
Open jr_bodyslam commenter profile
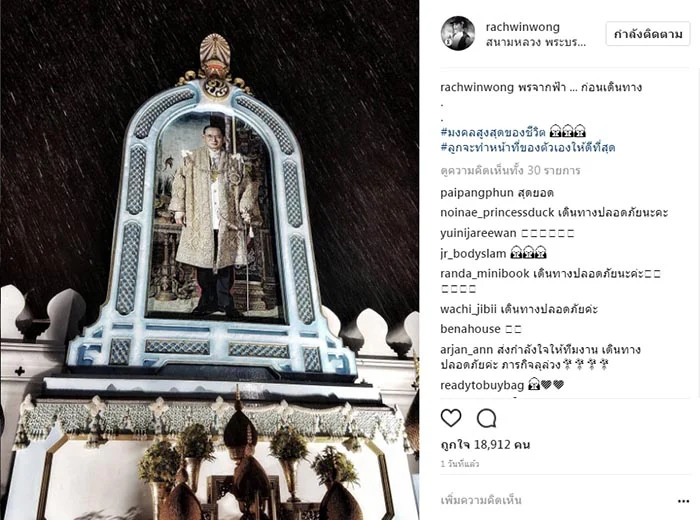[473, 254]
